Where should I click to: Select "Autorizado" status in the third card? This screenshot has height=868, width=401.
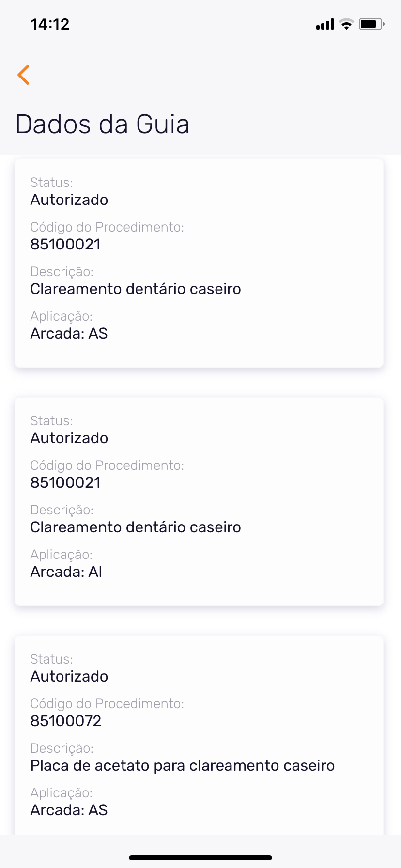click(x=69, y=676)
